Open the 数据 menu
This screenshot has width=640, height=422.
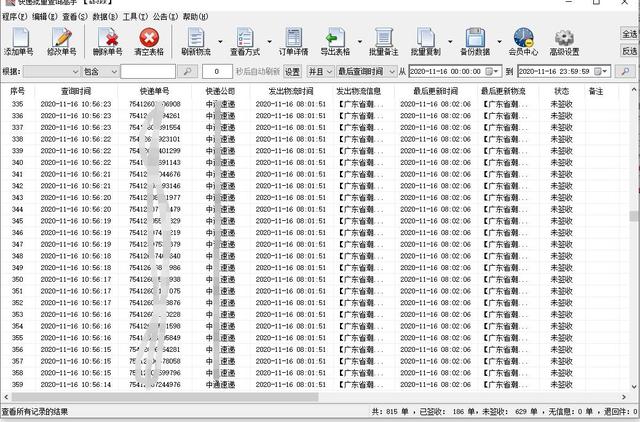[105, 17]
